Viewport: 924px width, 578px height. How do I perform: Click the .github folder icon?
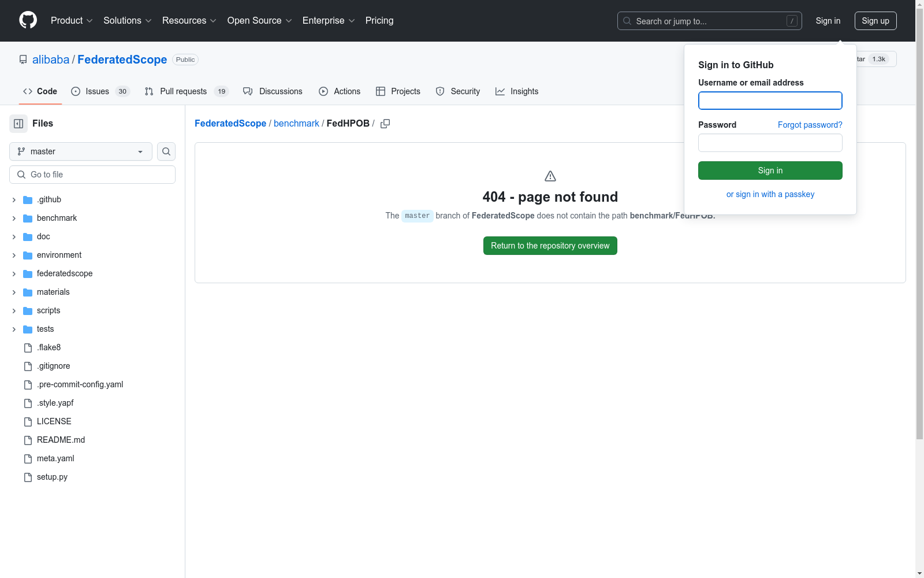coord(28,200)
